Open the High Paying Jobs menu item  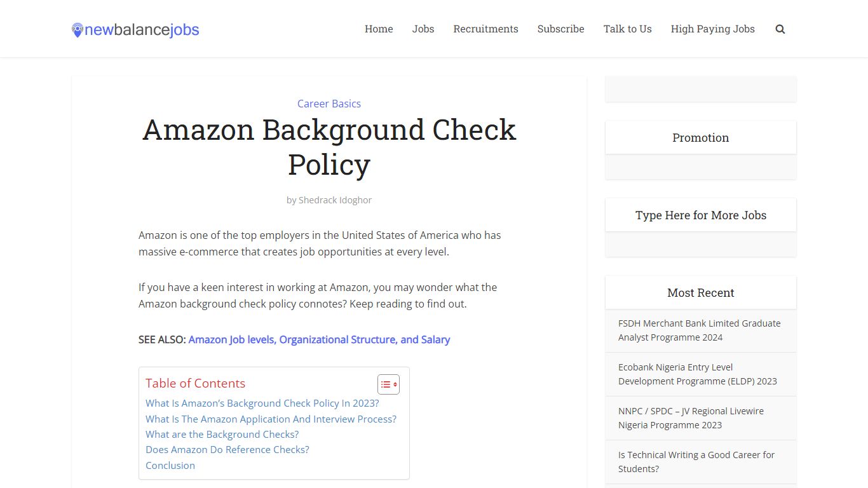click(x=712, y=29)
